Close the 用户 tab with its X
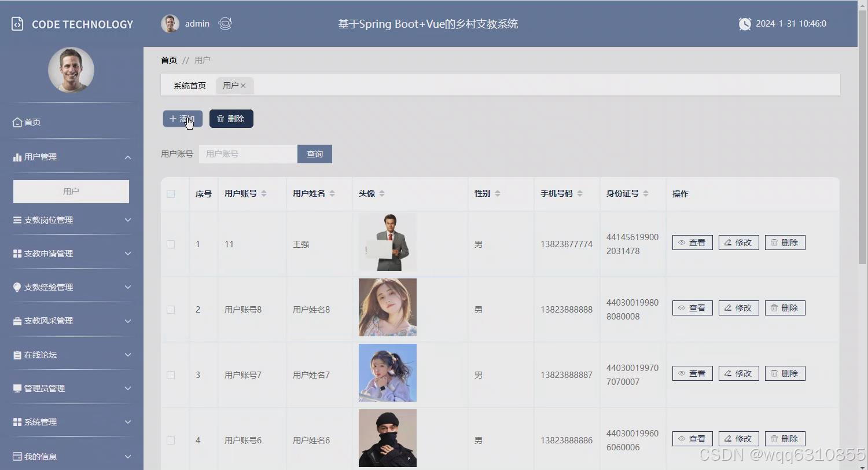 (243, 86)
